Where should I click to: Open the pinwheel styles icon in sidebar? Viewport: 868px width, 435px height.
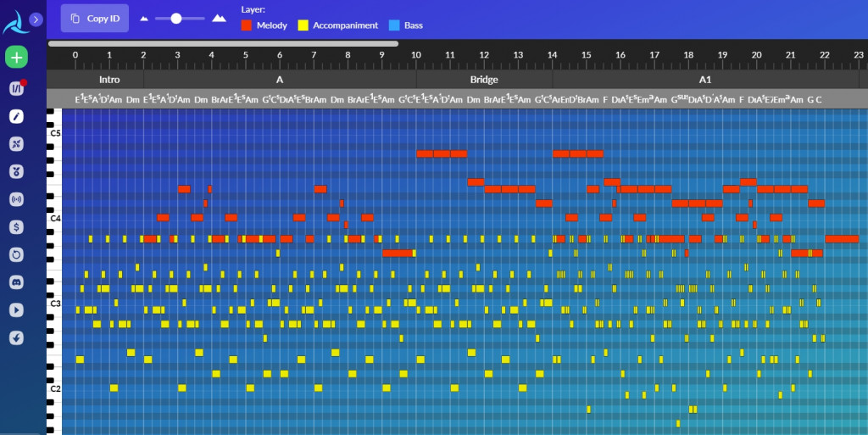coord(17,144)
